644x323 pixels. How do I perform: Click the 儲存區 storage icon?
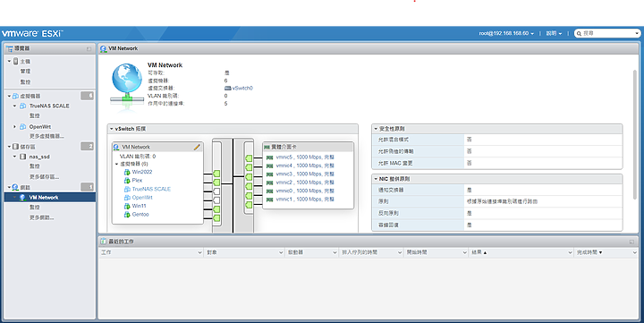[15, 147]
